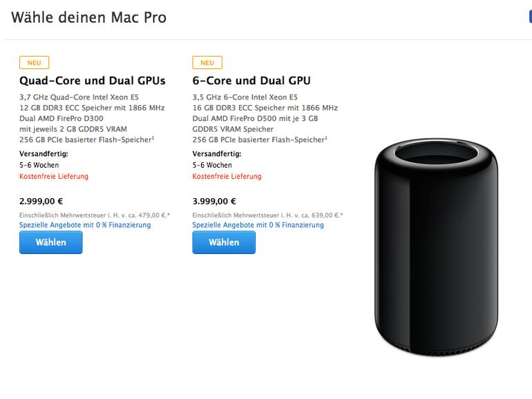
Task: Click footnote marker after Quad-Core Flash-Speicher
Action: click(x=153, y=137)
